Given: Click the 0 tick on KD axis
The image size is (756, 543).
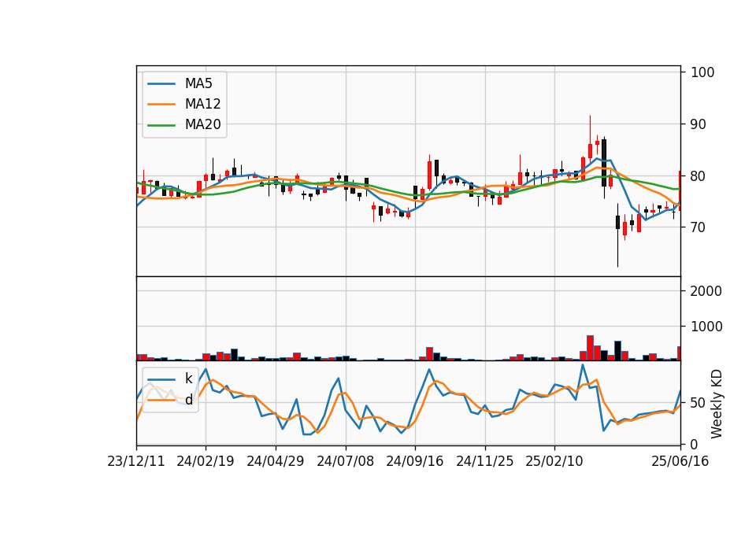Looking at the screenshot, I should coord(695,445).
